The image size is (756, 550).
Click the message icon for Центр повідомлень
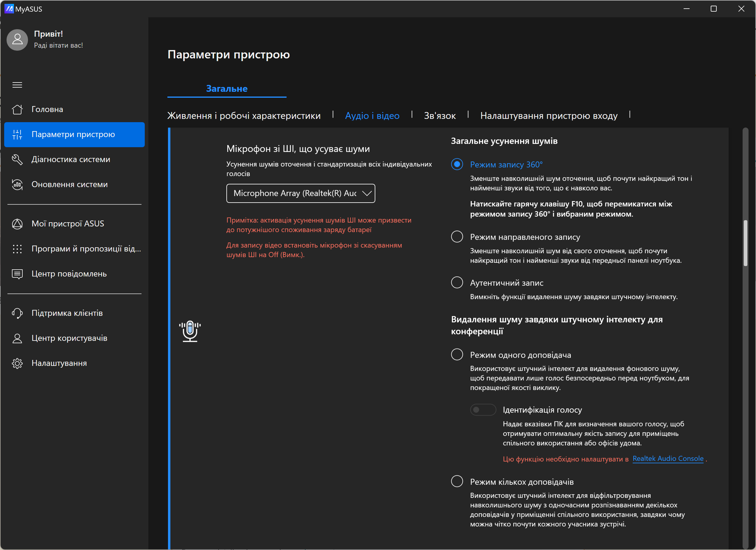click(x=17, y=274)
